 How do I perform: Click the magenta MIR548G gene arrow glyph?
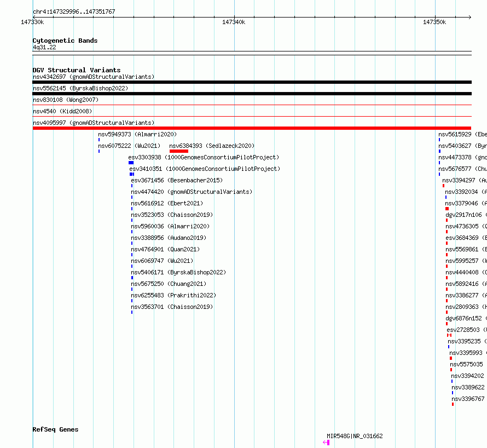pos(326,443)
